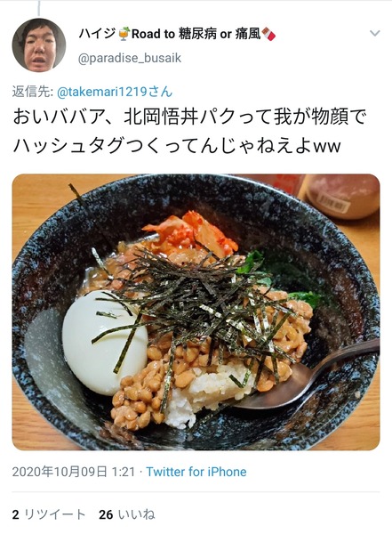Open the @takemari1219 reply mention
The height and width of the screenshot is (534, 392).
115,92
